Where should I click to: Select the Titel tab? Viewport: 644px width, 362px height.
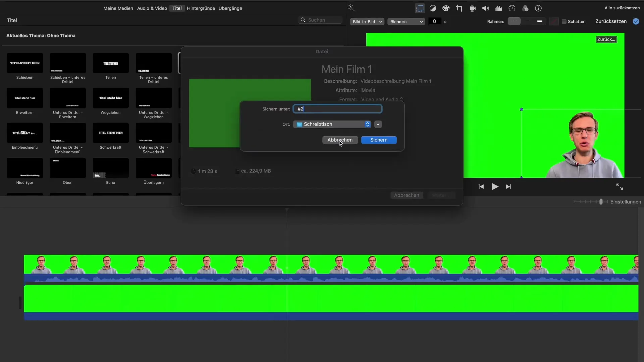coord(177,8)
